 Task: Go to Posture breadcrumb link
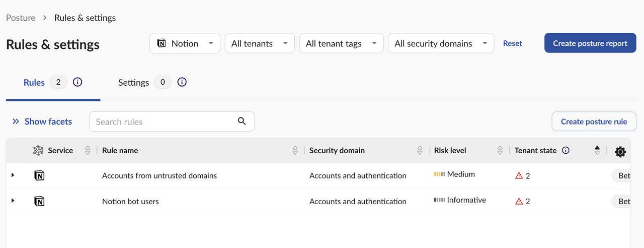(21, 18)
